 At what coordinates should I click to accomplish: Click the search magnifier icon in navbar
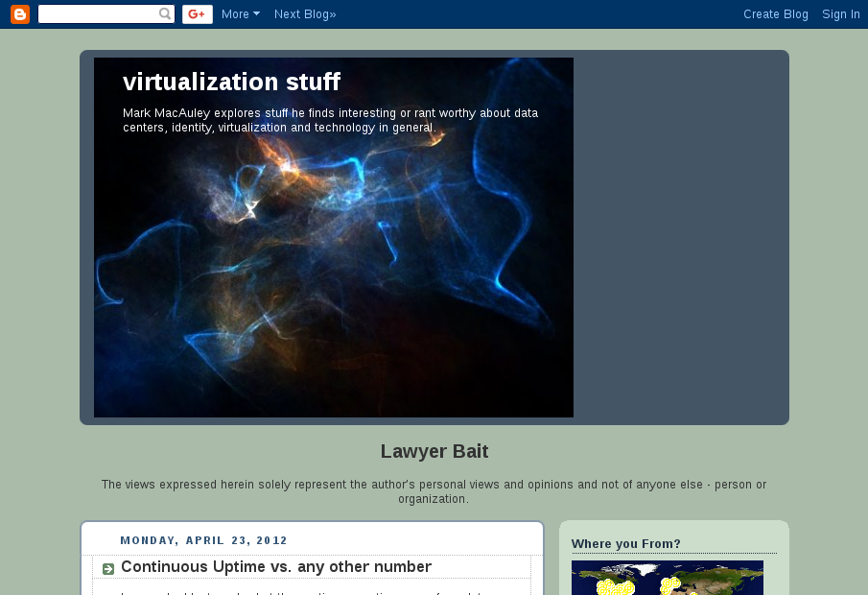pyautogui.click(x=165, y=13)
